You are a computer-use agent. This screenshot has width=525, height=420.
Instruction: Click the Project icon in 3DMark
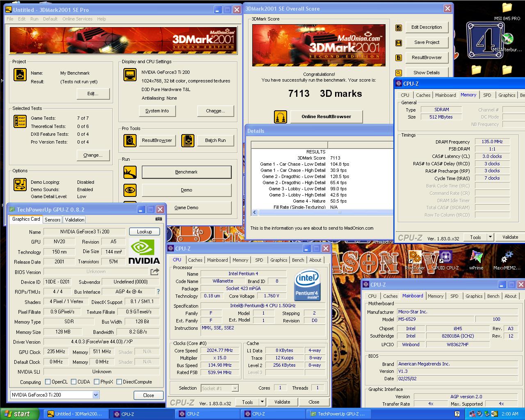(x=20, y=75)
